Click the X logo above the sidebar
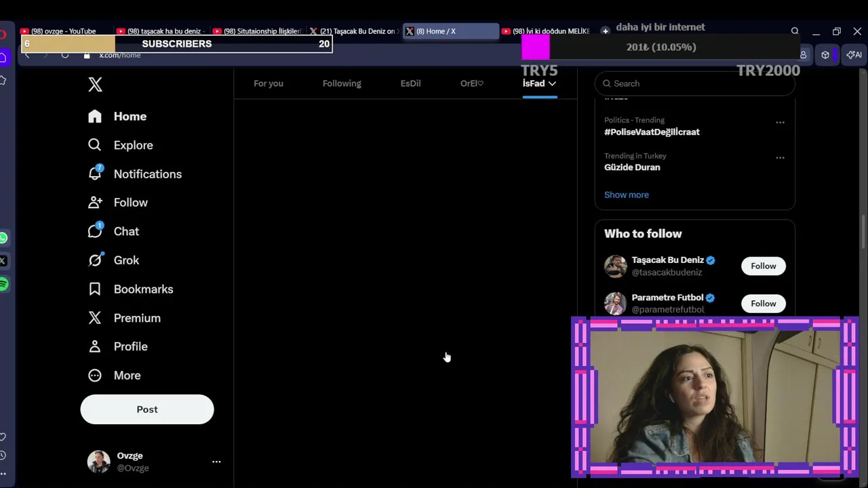Screen dimensions: 868x488 point(95,84)
